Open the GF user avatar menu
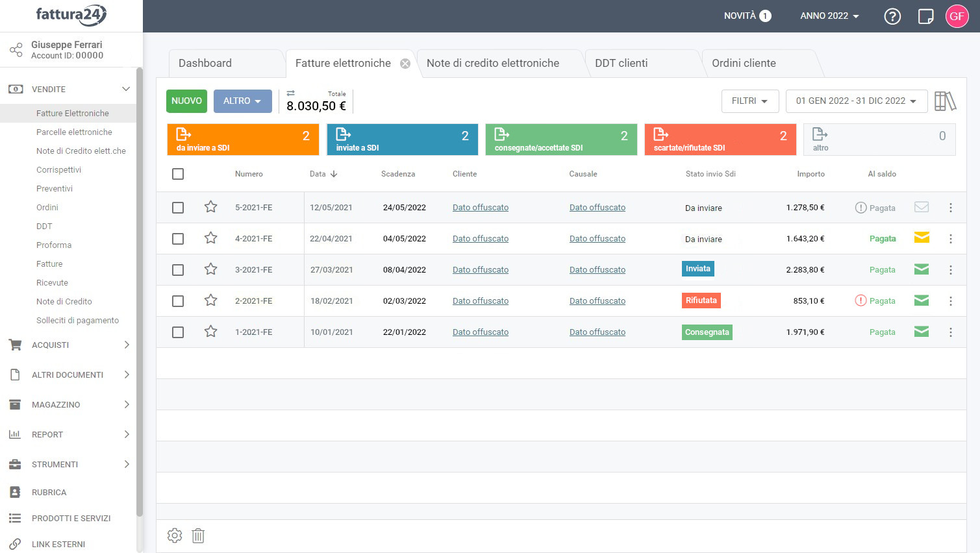This screenshot has height=553, width=980. (957, 16)
